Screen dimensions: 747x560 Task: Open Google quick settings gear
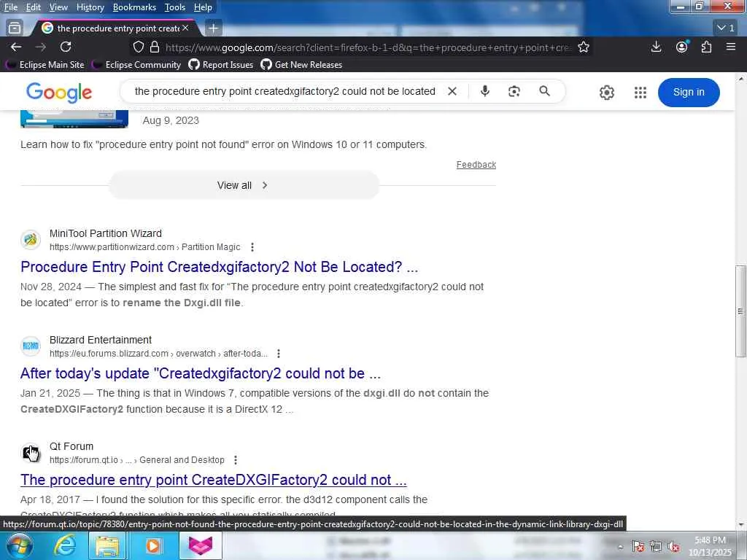tap(606, 93)
